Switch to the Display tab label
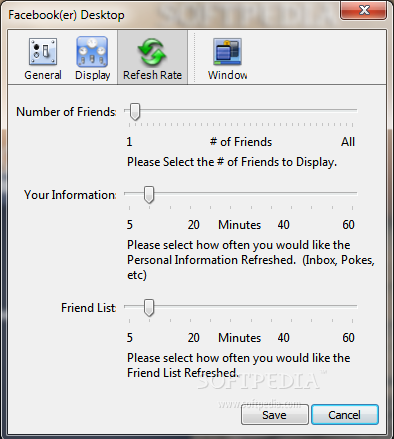The height and width of the screenshot is (439, 394). [x=93, y=75]
